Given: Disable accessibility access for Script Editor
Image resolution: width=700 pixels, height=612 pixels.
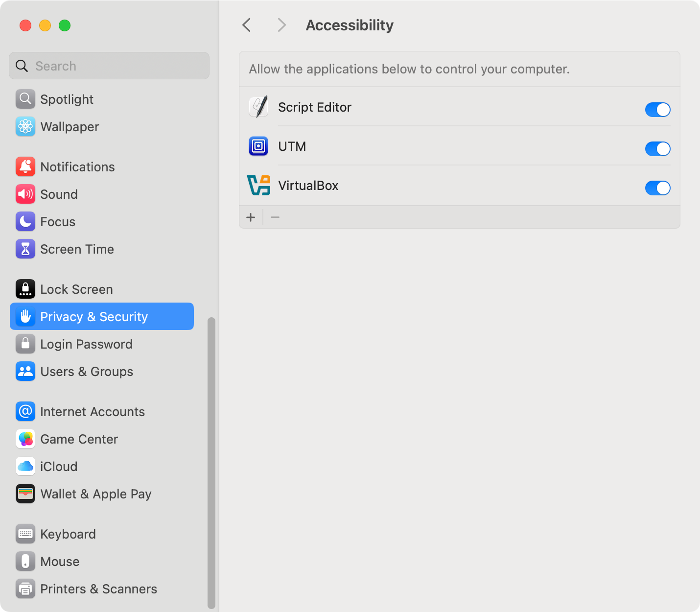Looking at the screenshot, I should tap(657, 110).
